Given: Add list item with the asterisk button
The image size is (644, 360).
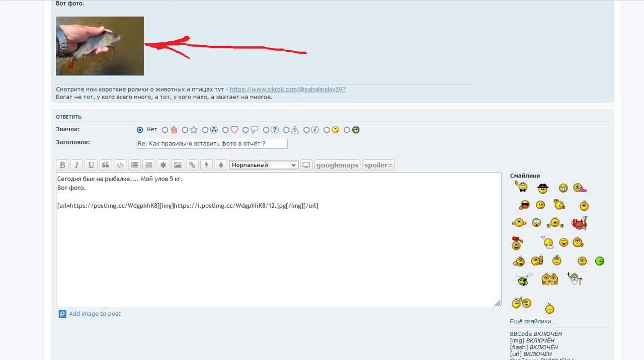Looking at the screenshot, I should tap(163, 165).
